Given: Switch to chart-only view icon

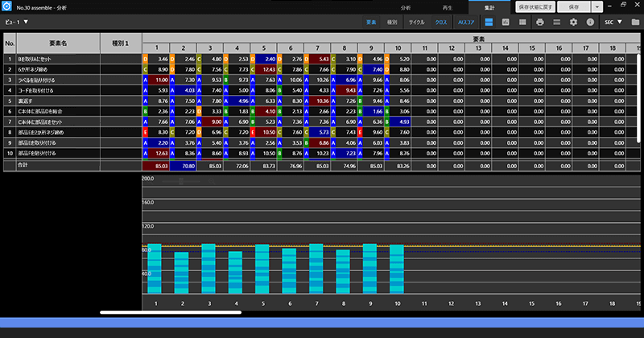Looking at the screenshot, I should [x=506, y=22].
